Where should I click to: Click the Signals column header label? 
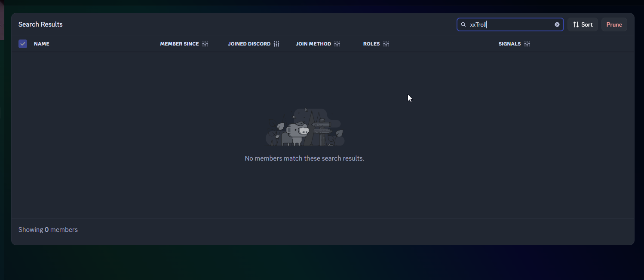click(x=509, y=44)
